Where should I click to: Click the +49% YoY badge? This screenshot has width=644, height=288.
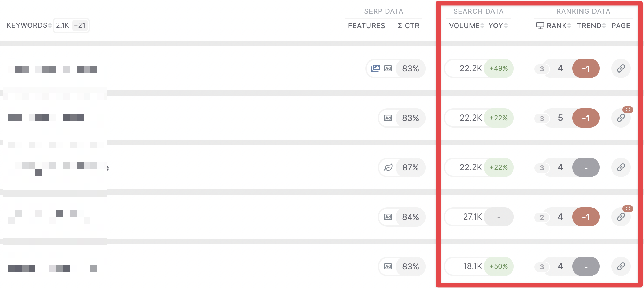[x=499, y=68]
